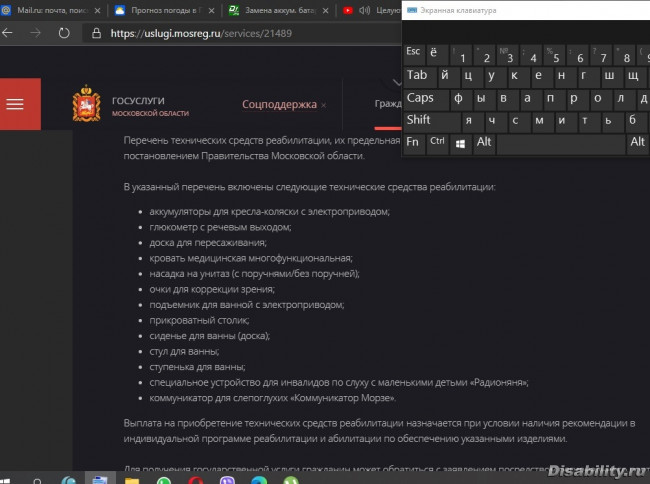Switch to the Прогноз погоды tab

coord(164,10)
